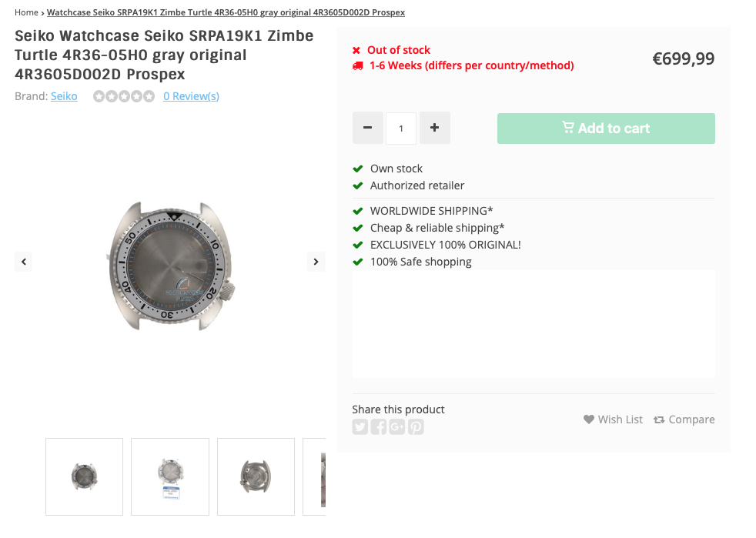The width and height of the screenshot is (756, 538).
Task: Show previous product image arrow
Action: click(x=24, y=262)
